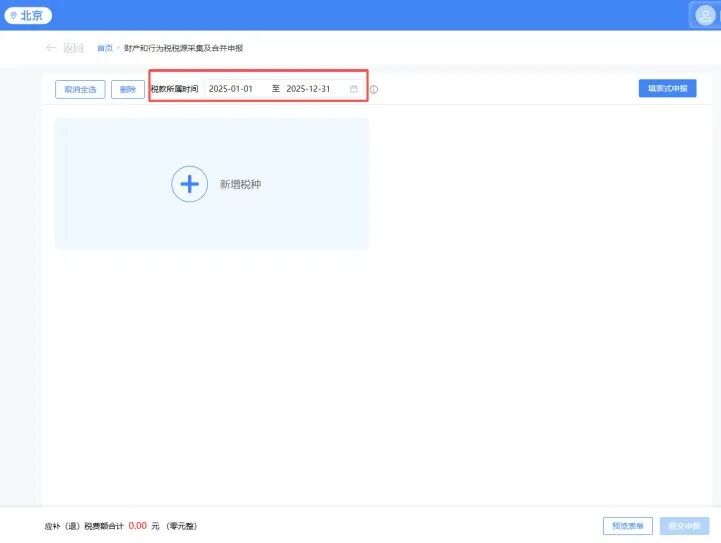Click the 预览表单 button
Screen dimensions: 721x543
point(628,525)
